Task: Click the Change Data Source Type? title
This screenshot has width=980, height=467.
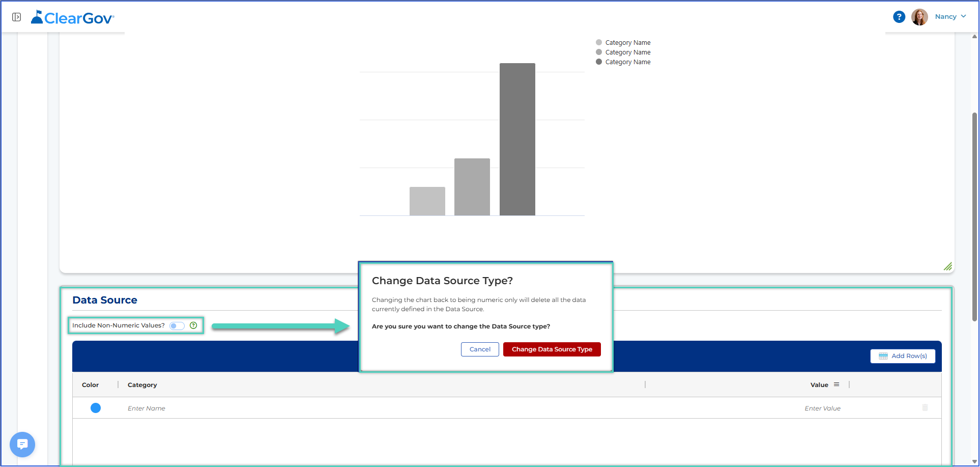Action: pos(442,281)
